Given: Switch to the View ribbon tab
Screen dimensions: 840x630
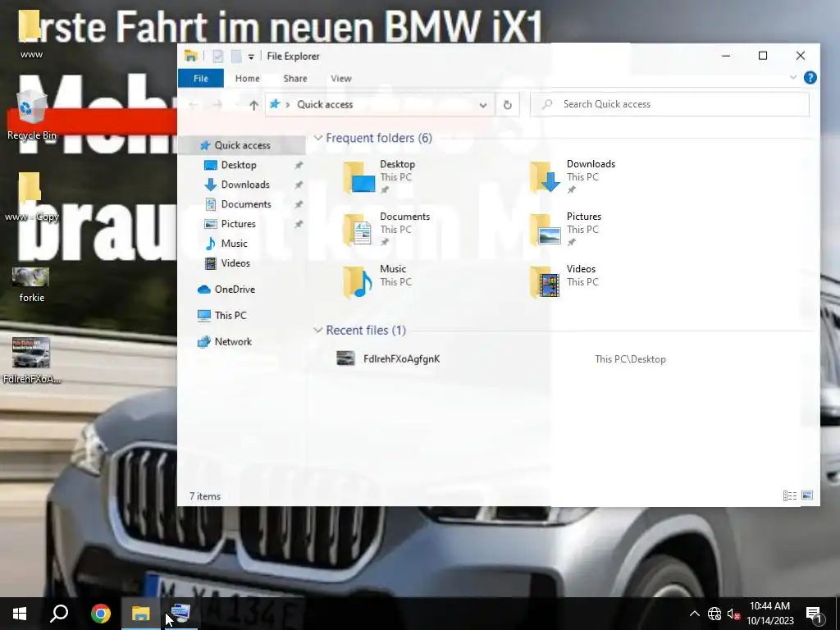Looking at the screenshot, I should (340, 78).
